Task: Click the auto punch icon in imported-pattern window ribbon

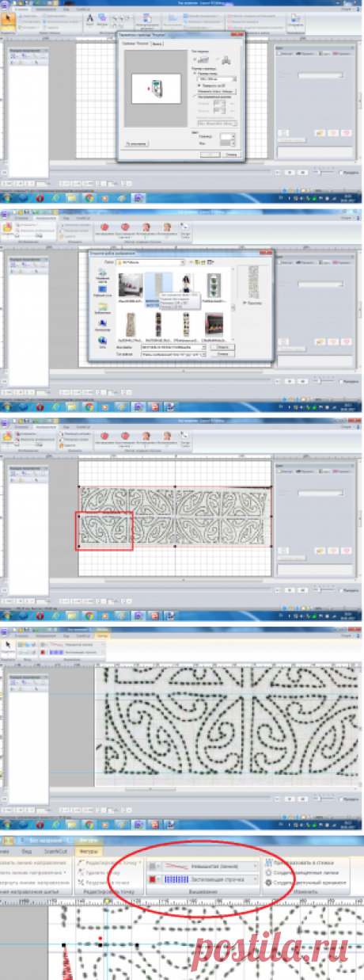Action: pos(105,440)
